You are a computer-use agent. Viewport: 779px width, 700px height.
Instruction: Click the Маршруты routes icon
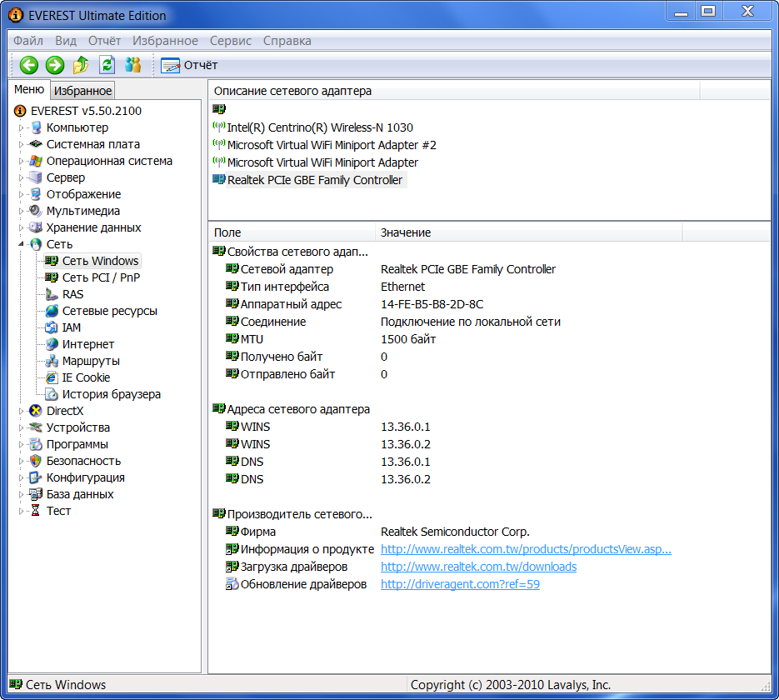tap(52, 361)
